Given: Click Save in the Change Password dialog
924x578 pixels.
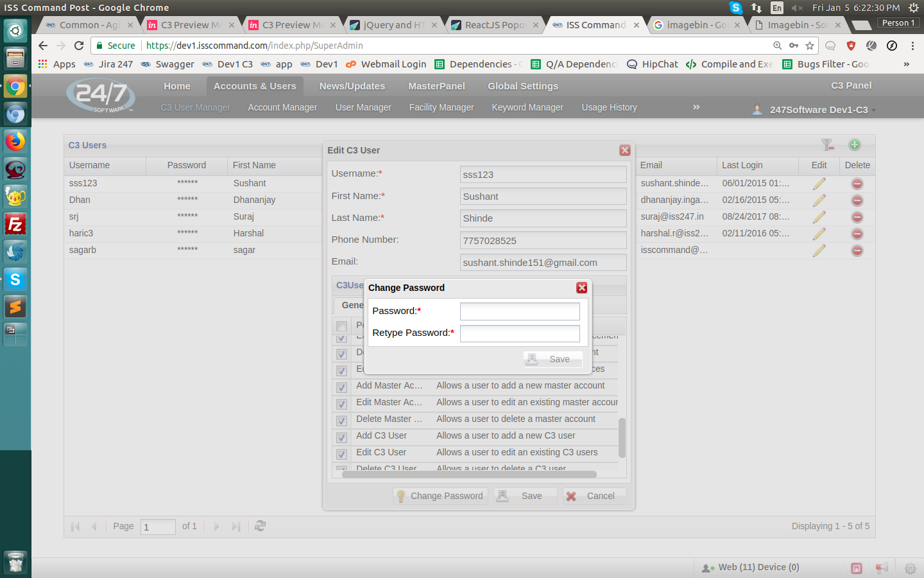Looking at the screenshot, I should coord(552,359).
